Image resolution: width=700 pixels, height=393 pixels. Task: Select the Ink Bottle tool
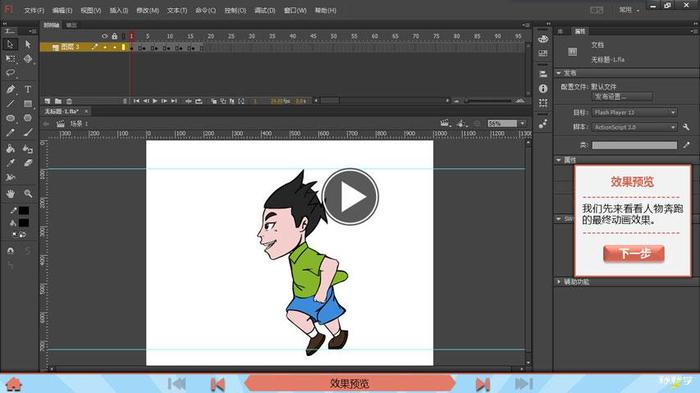click(28, 149)
